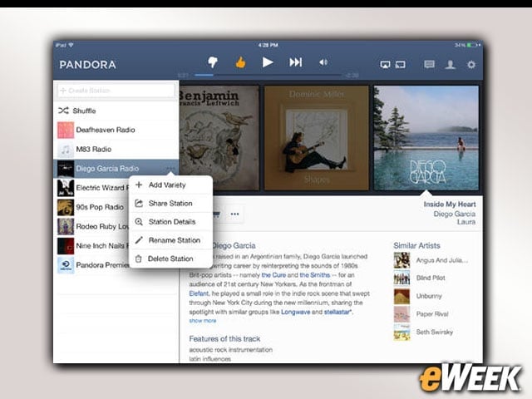
Task: Open the track more options ellipsis
Action: 234,214
